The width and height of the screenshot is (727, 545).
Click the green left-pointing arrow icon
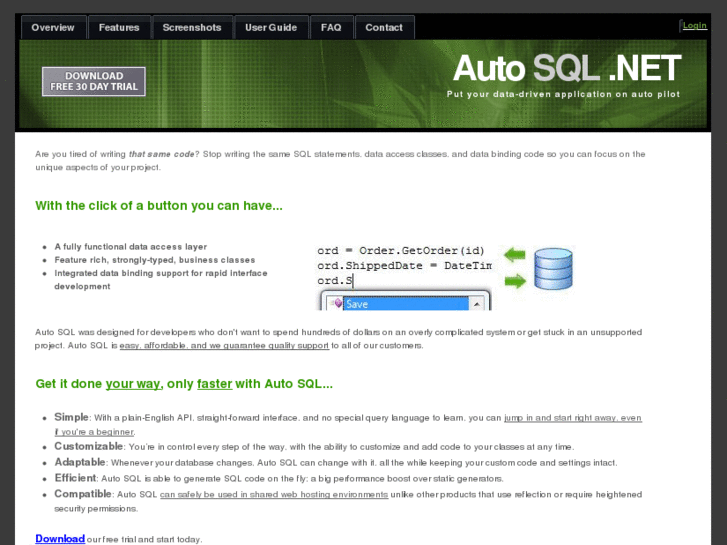(x=515, y=254)
